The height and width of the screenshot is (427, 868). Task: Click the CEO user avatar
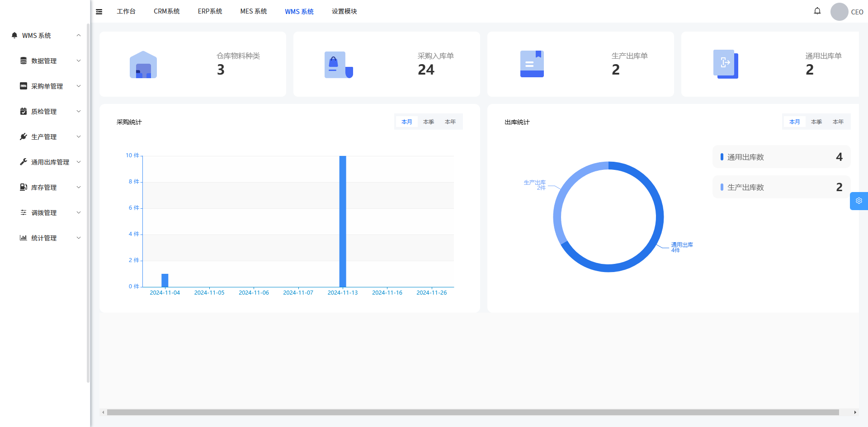coord(839,12)
